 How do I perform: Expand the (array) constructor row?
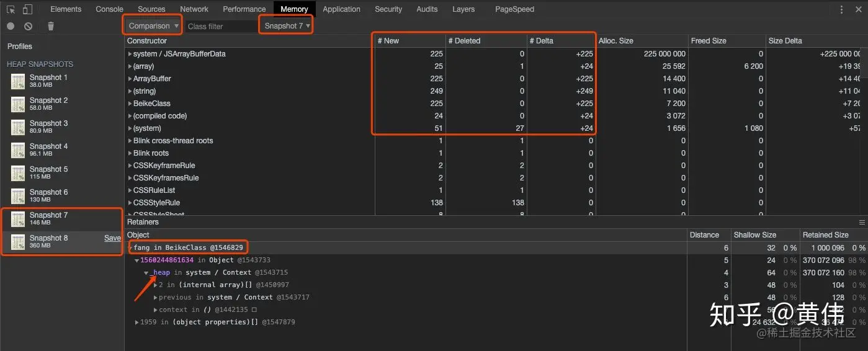[130, 66]
